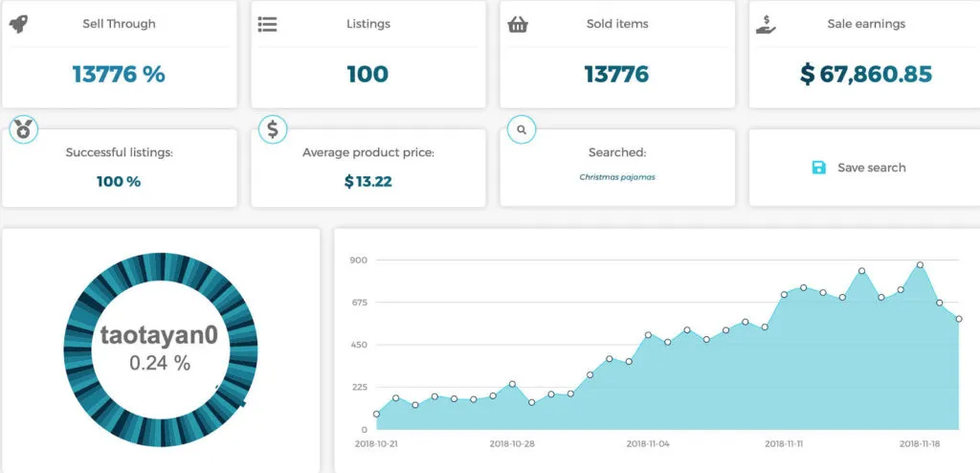Click the medal icon above Successful listings
This screenshot has height=473, width=980.
point(23,129)
